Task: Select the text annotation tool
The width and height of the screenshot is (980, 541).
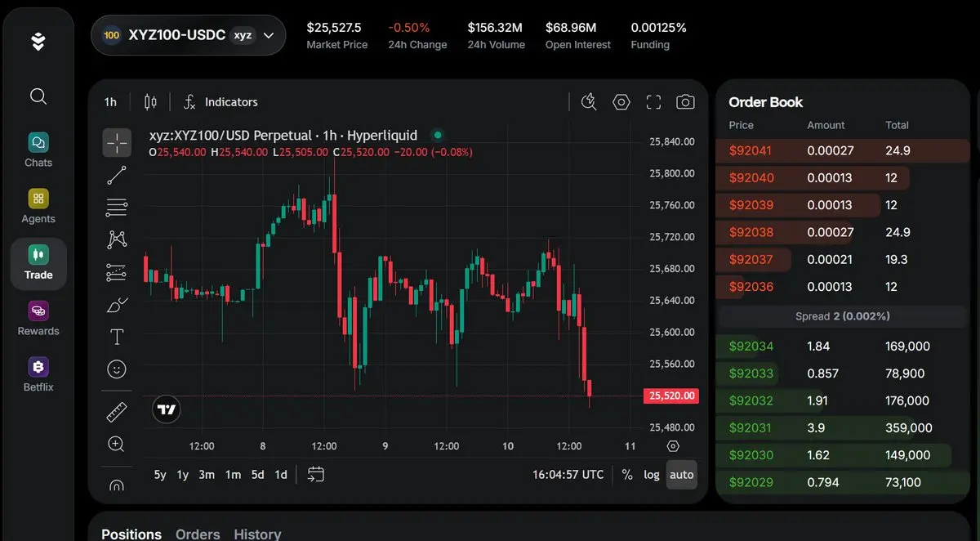Action: (x=117, y=337)
